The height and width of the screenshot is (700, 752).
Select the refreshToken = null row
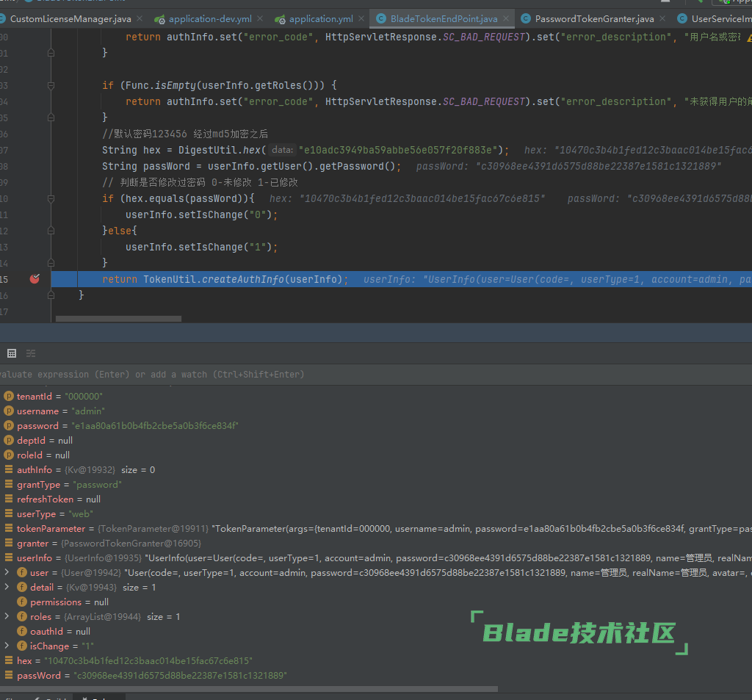point(376,499)
